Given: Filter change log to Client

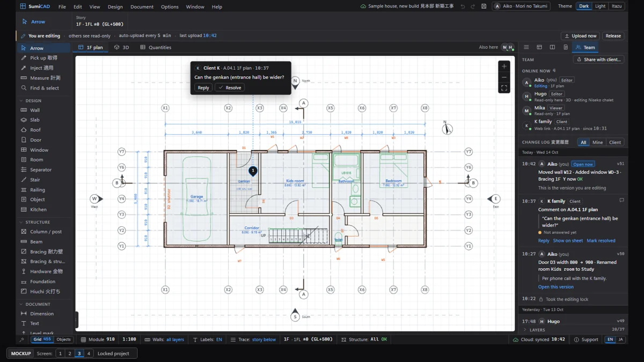Looking at the screenshot, I should [x=615, y=143].
